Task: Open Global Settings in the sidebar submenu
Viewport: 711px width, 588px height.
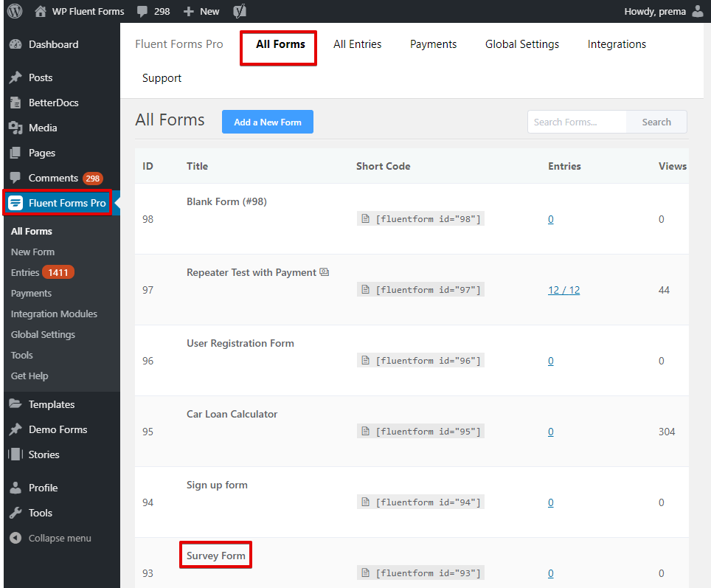Action: pos(43,334)
